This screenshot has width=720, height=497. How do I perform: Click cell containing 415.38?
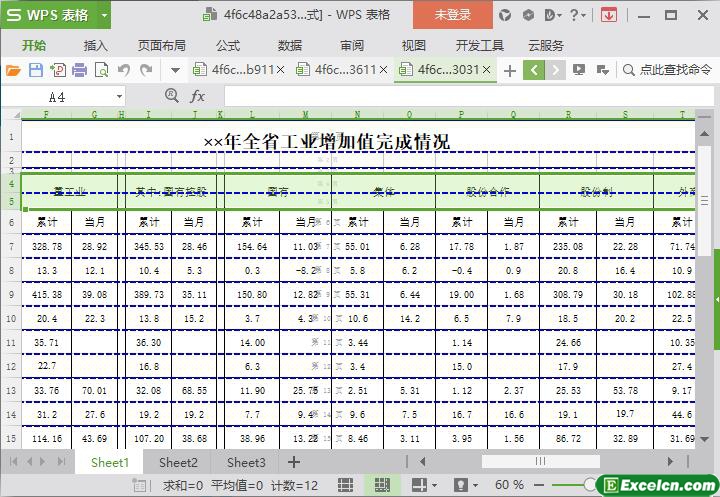[47, 294]
